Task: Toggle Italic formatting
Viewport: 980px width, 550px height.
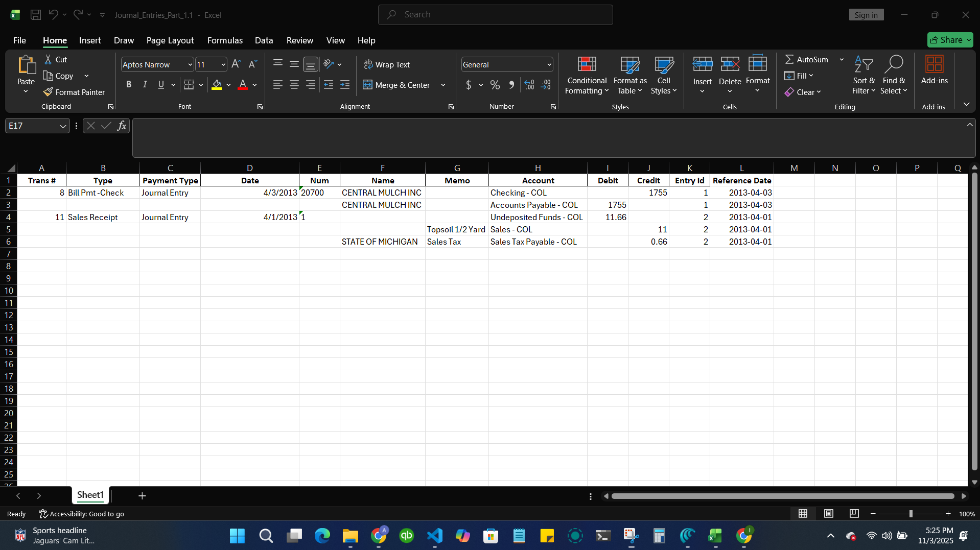Action: click(x=145, y=85)
